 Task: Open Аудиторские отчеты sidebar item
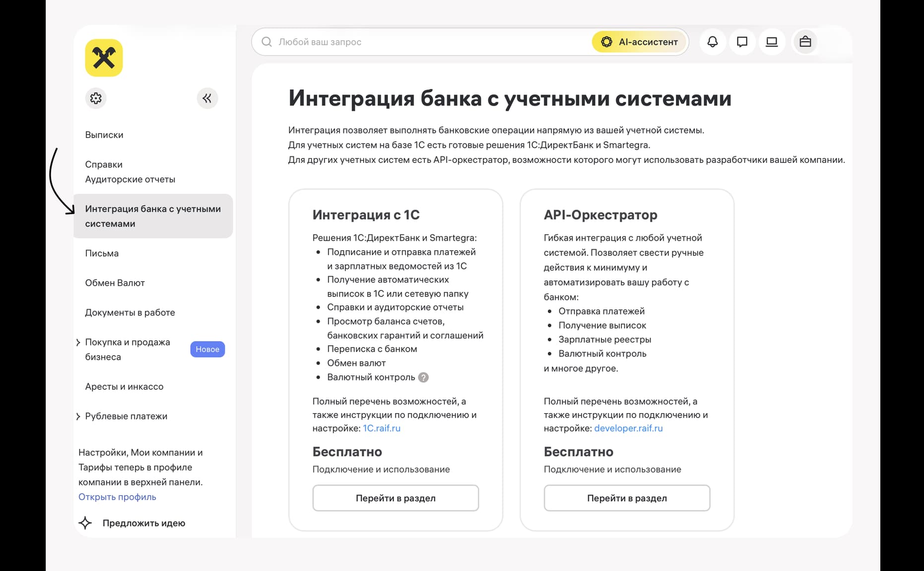tap(130, 179)
